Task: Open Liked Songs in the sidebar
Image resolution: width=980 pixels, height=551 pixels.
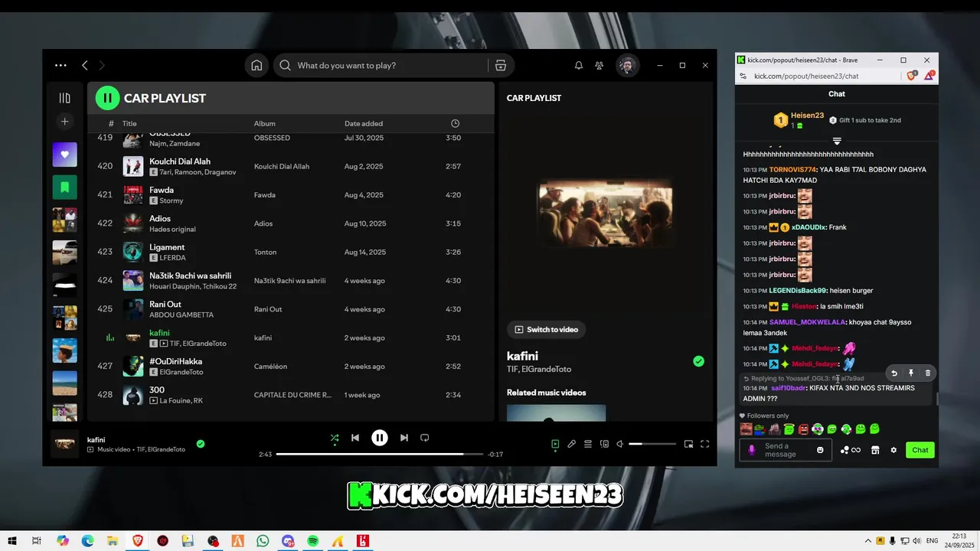Action: point(65,155)
